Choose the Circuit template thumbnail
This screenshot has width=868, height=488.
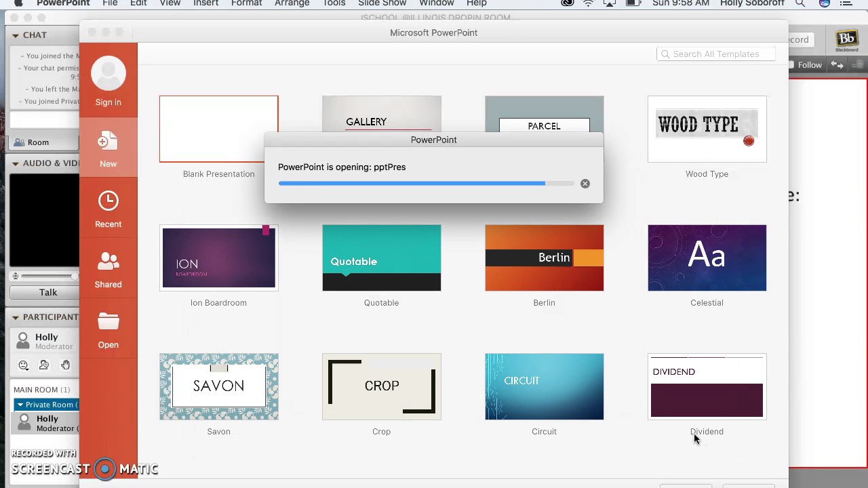click(x=544, y=386)
